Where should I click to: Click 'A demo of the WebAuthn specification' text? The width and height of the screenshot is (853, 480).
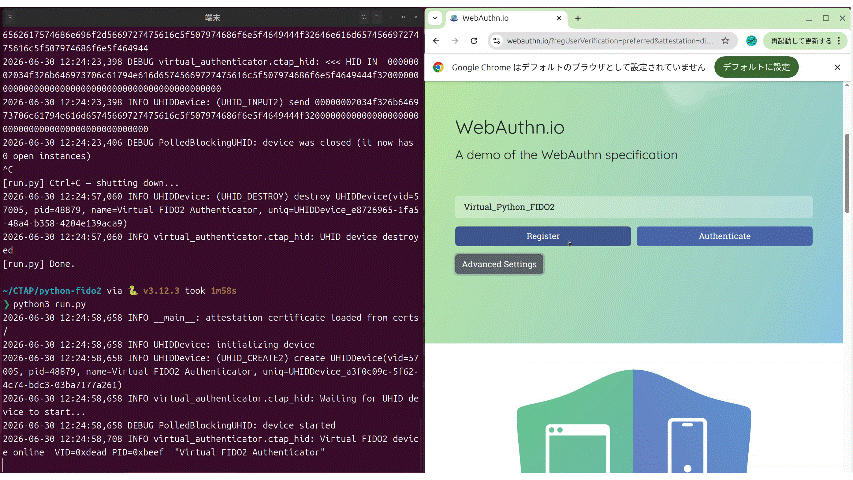coord(566,155)
